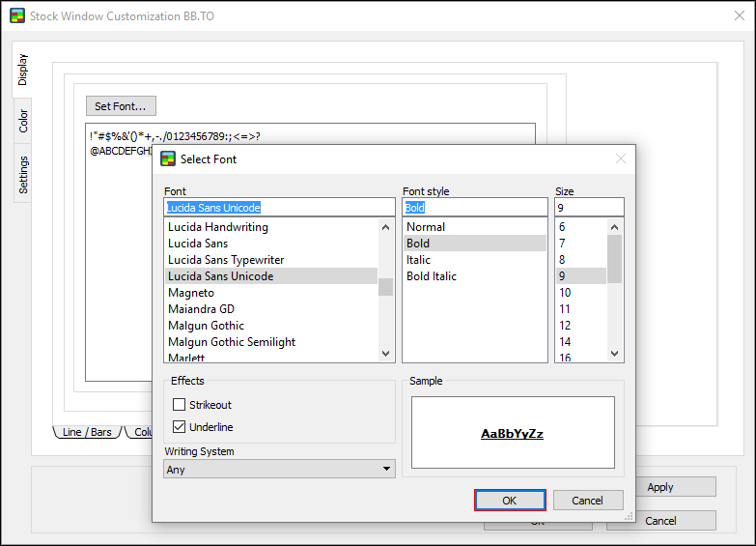Click the Font name text field
Screen dimensions: 756x546
pyautogui.click(x=279, y=208)
